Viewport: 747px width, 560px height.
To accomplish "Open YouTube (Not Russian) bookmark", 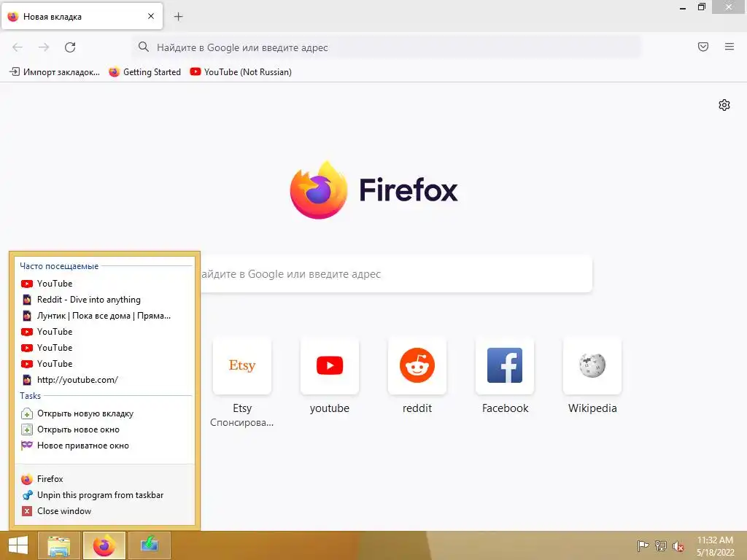I will point(241,72).
